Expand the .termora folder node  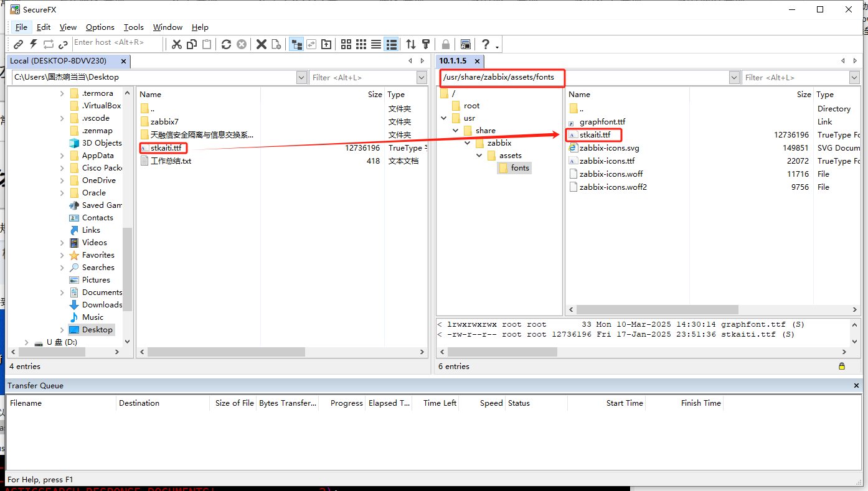(62, 93)
